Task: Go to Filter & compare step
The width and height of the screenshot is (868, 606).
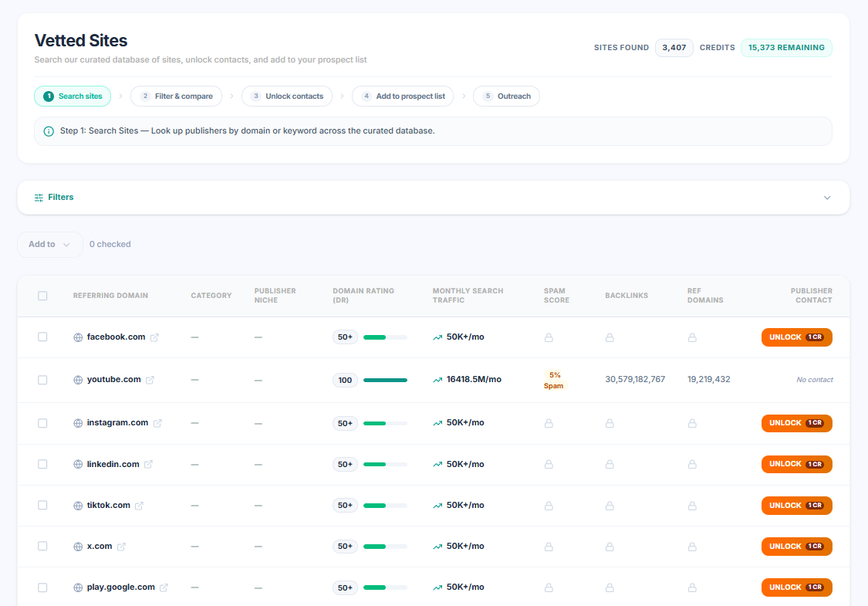Action: tap(176, 96)
